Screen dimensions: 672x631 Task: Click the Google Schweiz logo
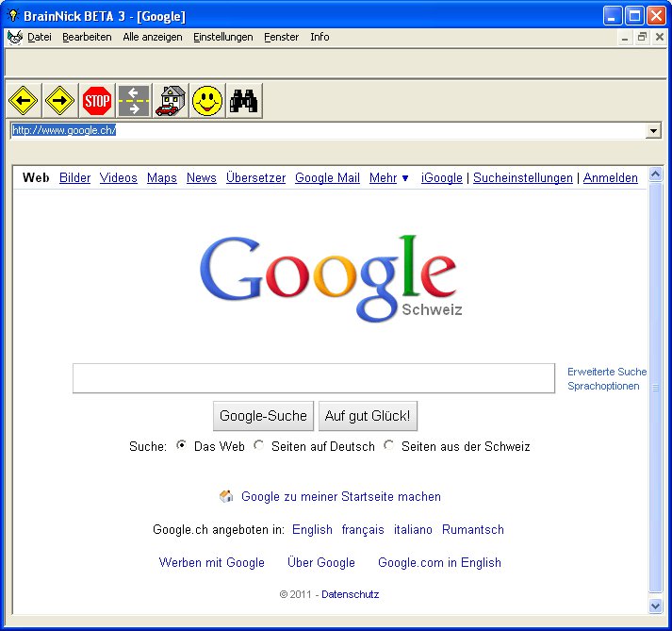coord(331,277)
